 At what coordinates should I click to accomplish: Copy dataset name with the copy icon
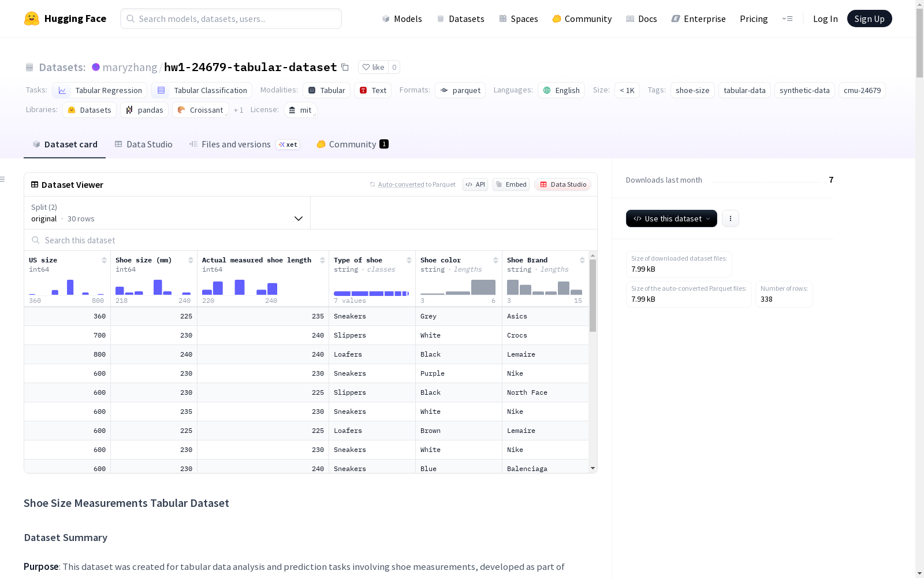345,67
